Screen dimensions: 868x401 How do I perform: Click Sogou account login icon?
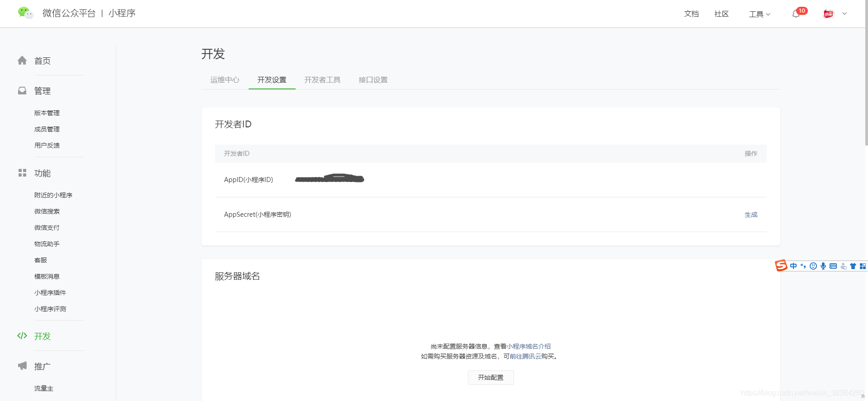pyautogui.click(x=843, y=266)
